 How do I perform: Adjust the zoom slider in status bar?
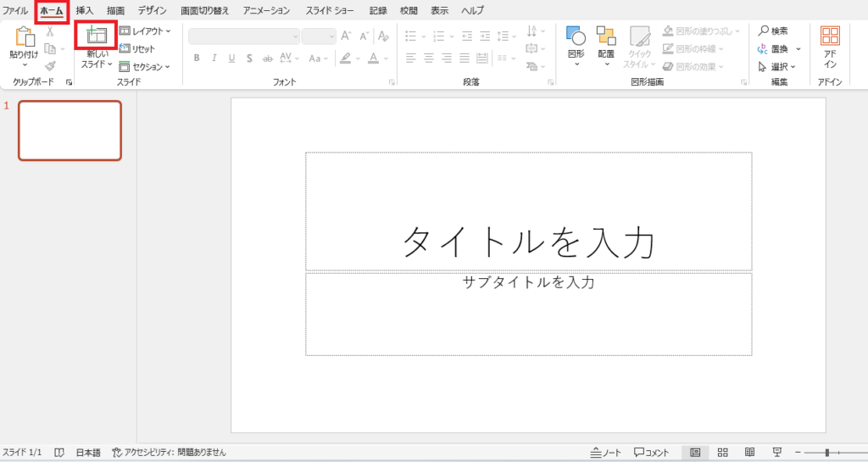(x=827, y=453)
